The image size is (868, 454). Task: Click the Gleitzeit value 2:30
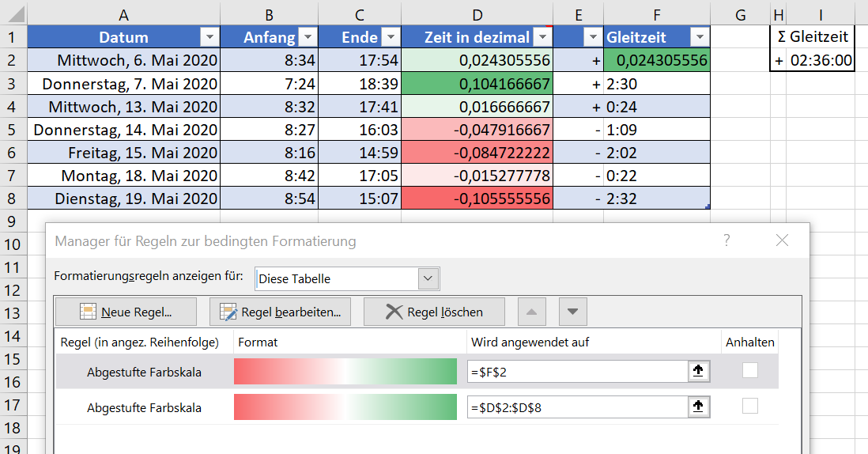pyautogui.click(x=657, y=84)
